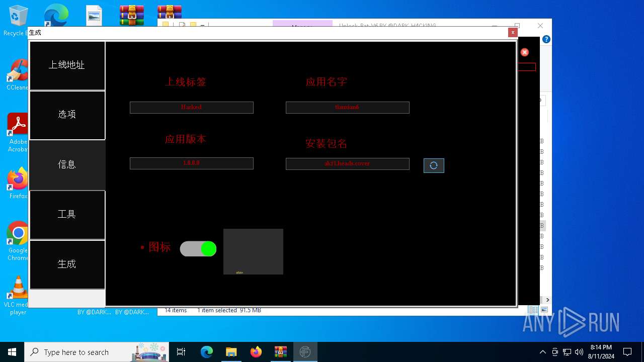Click the refresh package name button
The image size is (644, 362).
pos(434,165)
